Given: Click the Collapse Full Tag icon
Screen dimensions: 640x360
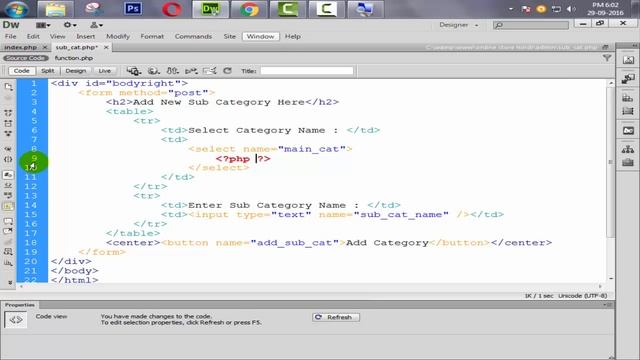Looking at the screenshot, I should (8, 113).
